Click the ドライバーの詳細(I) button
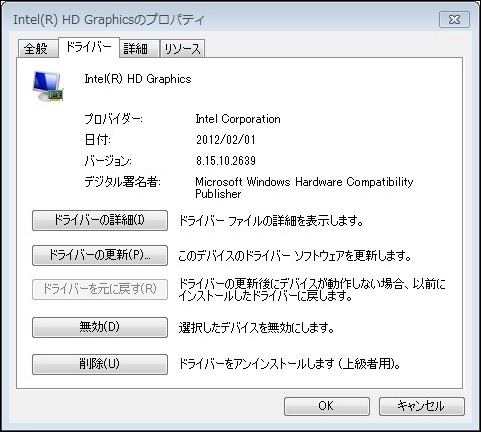Screen dimensions: 481x432 click(100, 220)
